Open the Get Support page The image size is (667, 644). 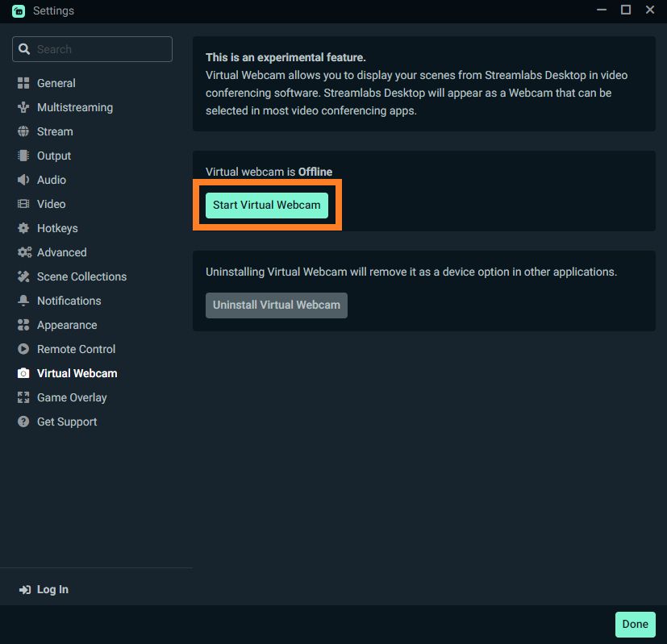pos(67,422)
